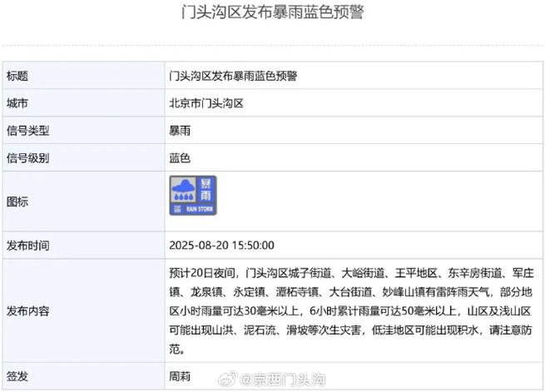Select the signal level value 蓝色
Viewport: 545px width, 392px height.
[x=180, y=158]
